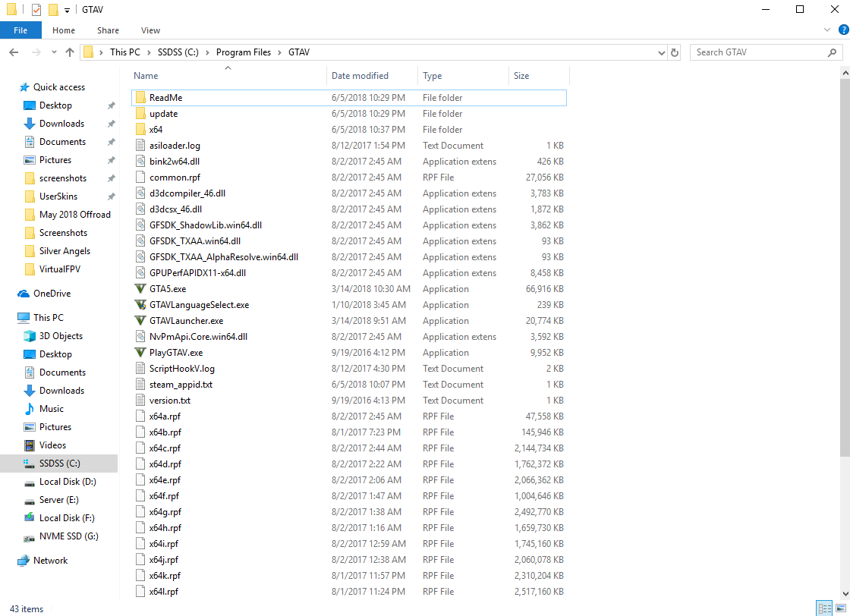Click the file list vertical scrollbar
The image size is (850, 616).
pyautogui.click(x=845, y=267)
